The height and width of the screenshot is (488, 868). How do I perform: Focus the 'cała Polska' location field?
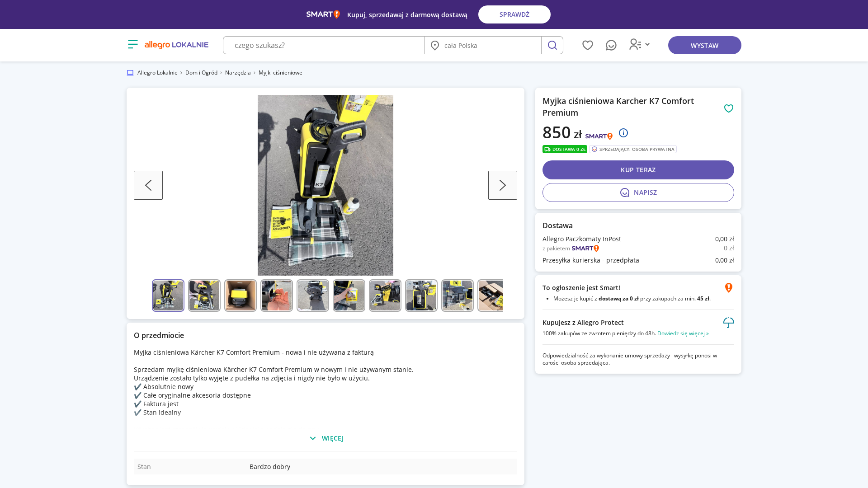point(483,45)
